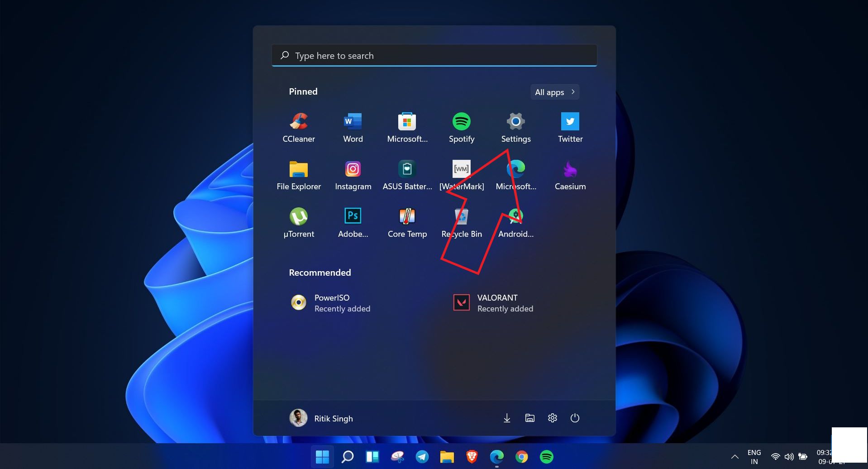This screenshot has width=868, height=469.
Task: Open the pinned Settings app
Action: pos(516,128)
